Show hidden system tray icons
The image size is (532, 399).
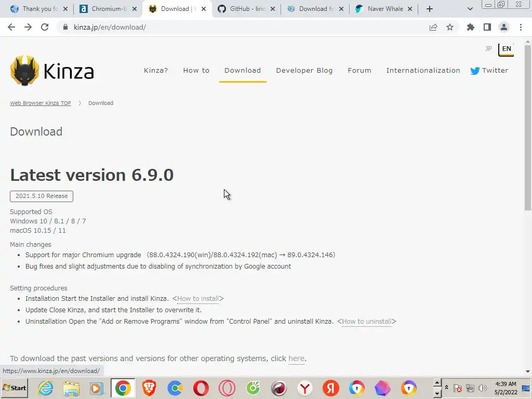(x=446, y=388)
